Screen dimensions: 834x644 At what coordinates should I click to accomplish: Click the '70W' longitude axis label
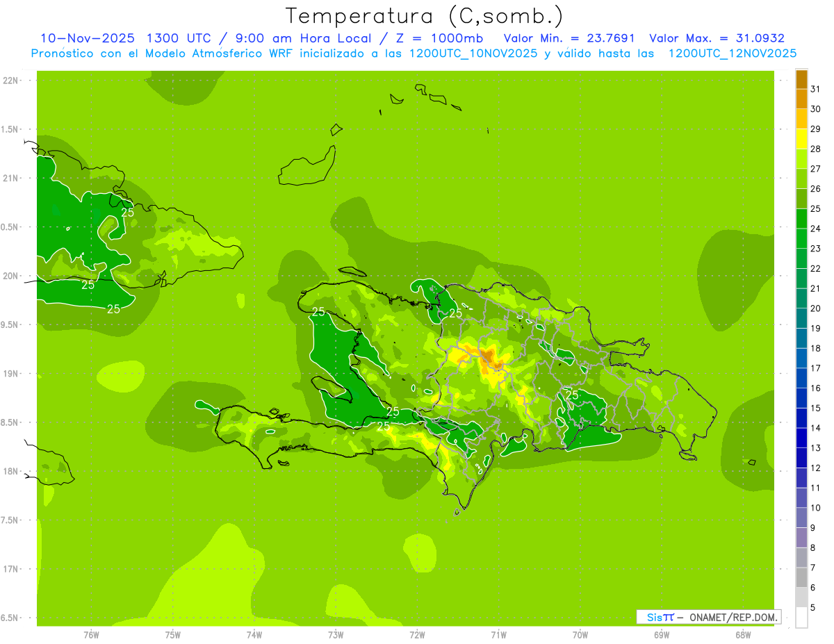580,634
